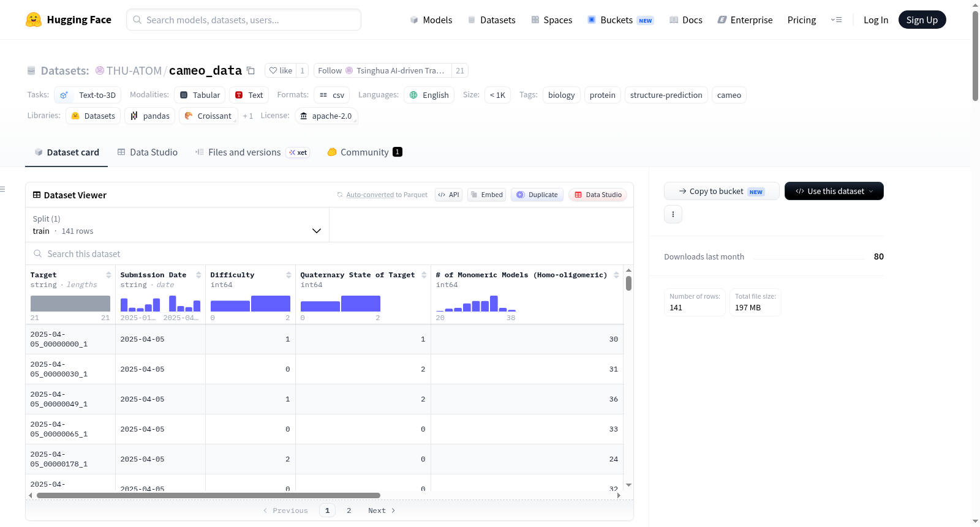Expand the Split train dropdown
Screen dimensions: 980x527
(177, 225)
